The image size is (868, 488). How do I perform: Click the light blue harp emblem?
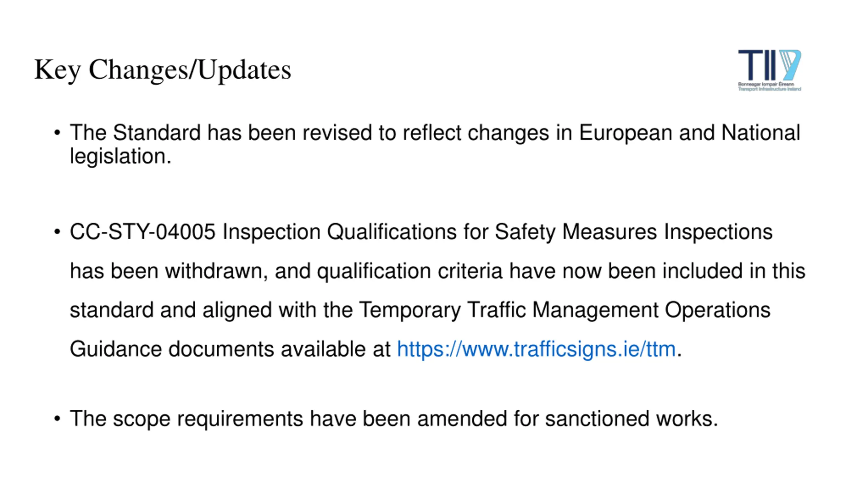click(x=790, y=65)
